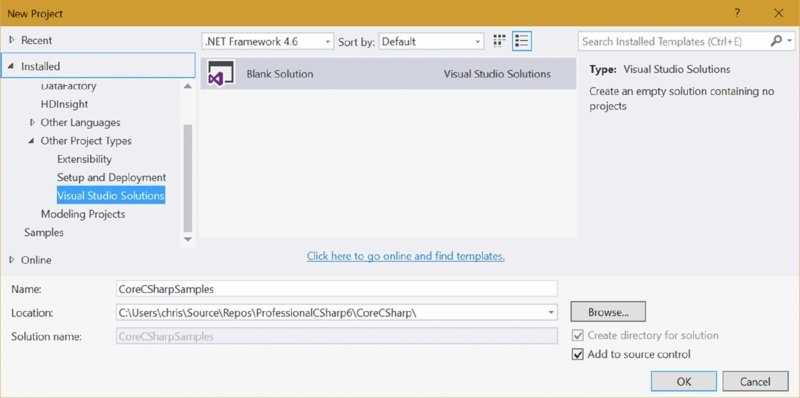Select Samples in the tree

[44, 233]
